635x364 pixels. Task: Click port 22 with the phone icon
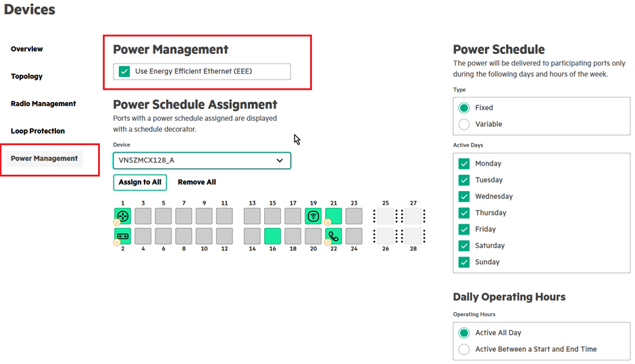334,236
